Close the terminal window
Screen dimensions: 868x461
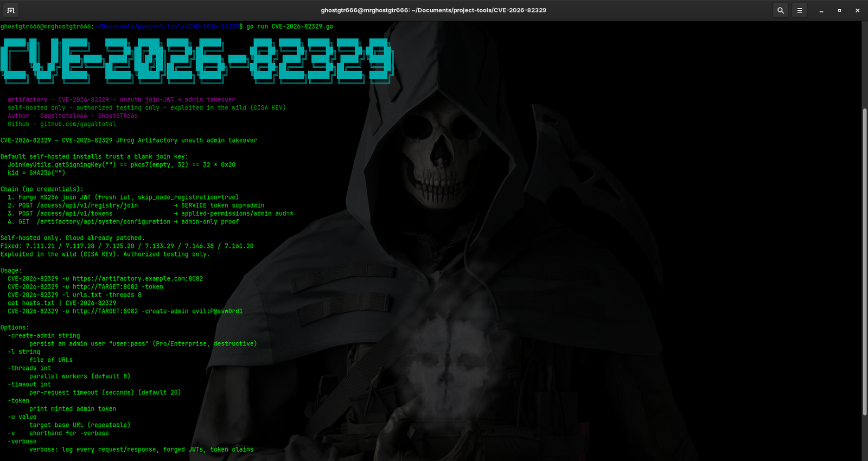[x=857, y=10]
